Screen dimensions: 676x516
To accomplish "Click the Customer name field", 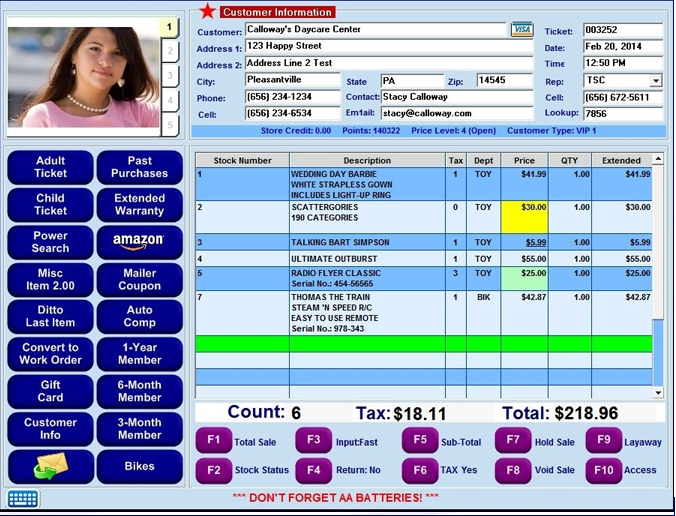I will pos(376,29).
